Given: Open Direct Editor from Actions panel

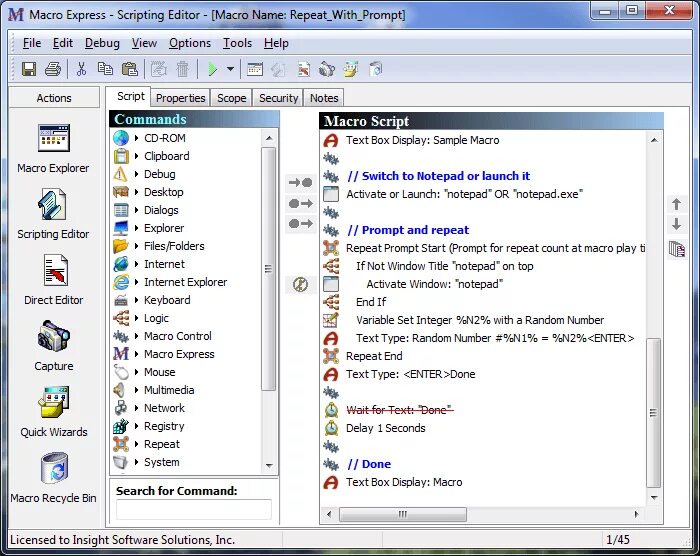Looking at the screenshot, I should click(54, 280).
